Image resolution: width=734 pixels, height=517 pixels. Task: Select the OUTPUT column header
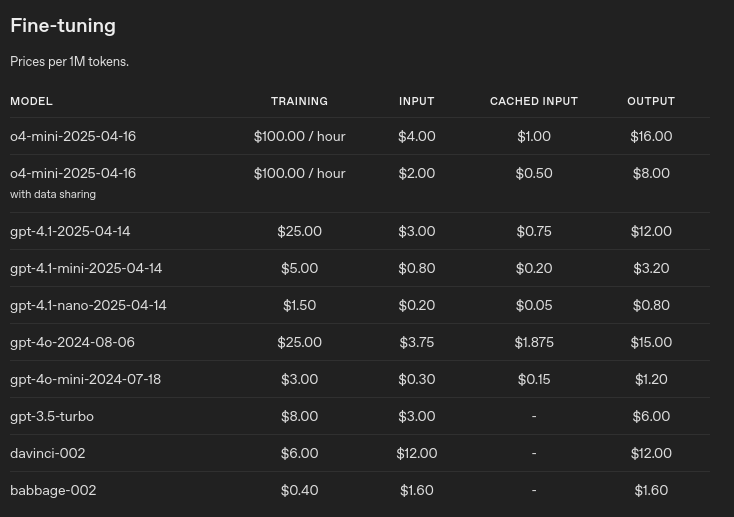pyautogui.click(x=651, y=101)
